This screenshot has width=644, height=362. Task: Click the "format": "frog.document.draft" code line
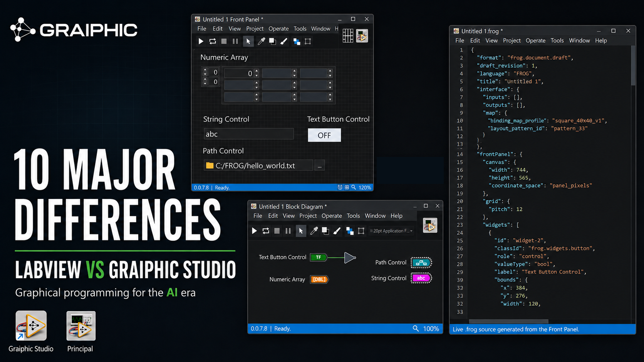525,58
